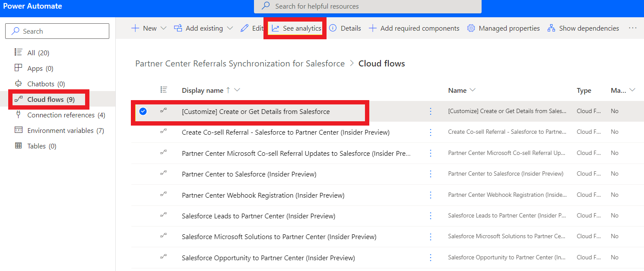The height and width of the screenshot is (271, 644).
Task: Deselect the Create or Get Details row checkmark
Action: (143, 111)
